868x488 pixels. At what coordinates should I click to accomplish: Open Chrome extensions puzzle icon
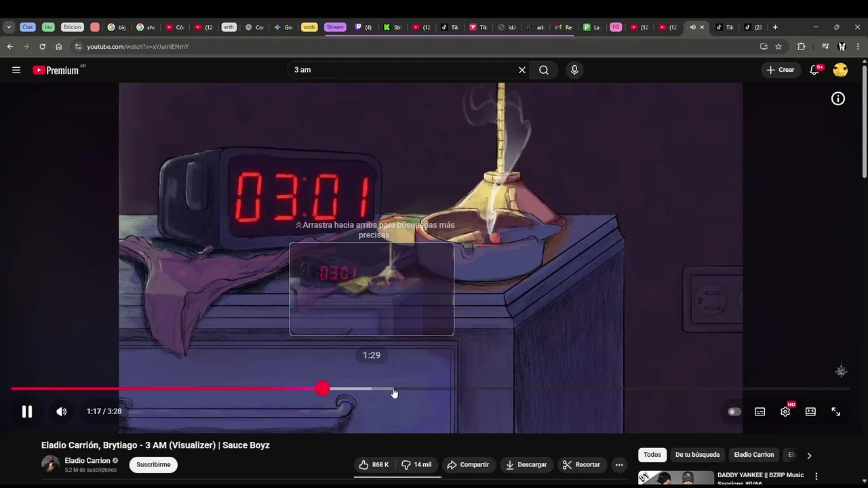point(801,47)
